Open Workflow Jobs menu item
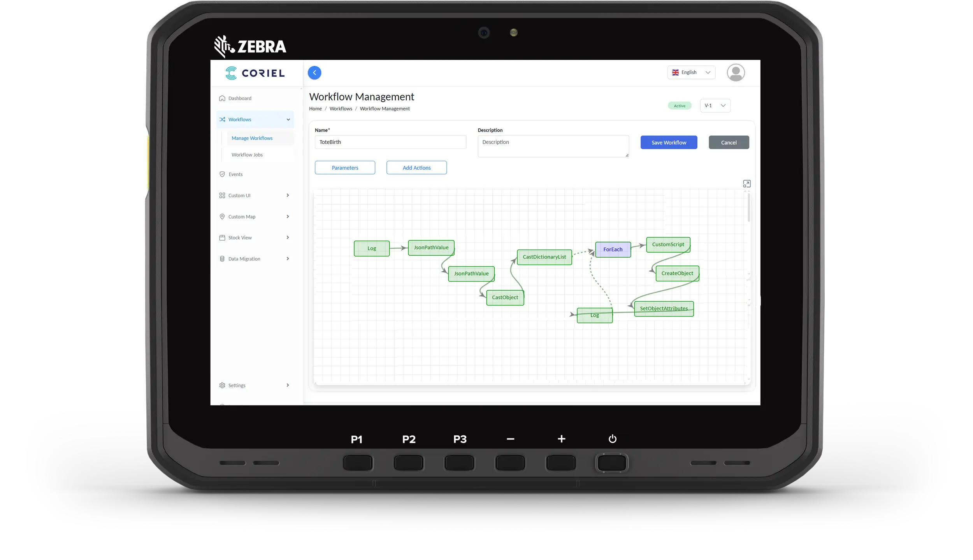973x560 pixels. click(x=247, y=155)
